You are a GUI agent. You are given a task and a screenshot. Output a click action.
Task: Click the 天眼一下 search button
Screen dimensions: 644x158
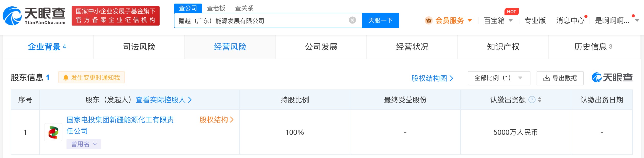[380, 20]
